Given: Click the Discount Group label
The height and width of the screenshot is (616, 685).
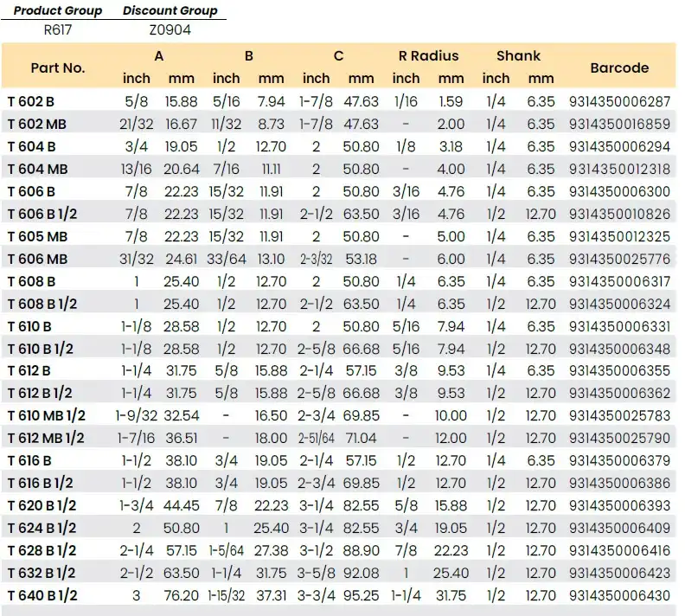Looking at the screenshot, I should coord(170,11).
